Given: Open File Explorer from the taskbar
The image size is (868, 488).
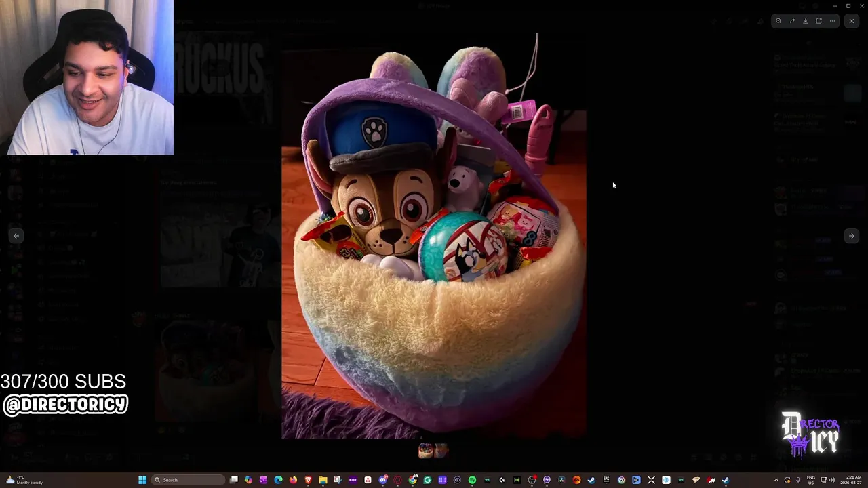Looking at the screenshot, I should point(323,480).
